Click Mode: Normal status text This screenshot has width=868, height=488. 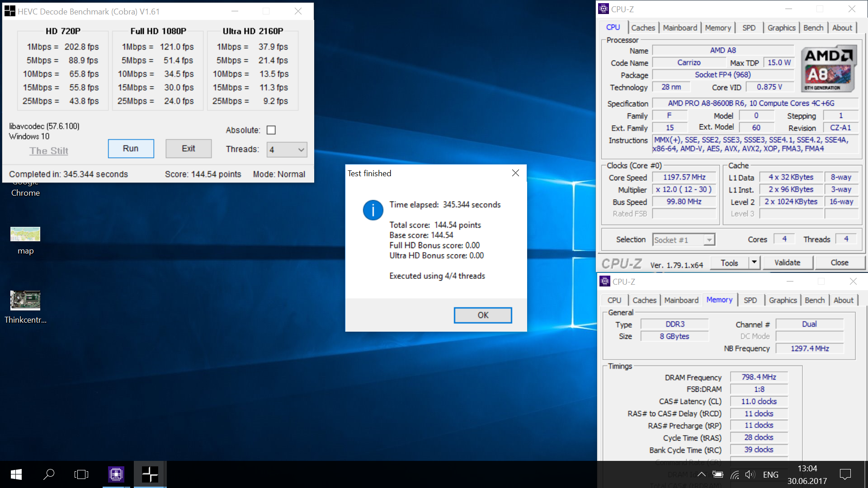point(279,174)
